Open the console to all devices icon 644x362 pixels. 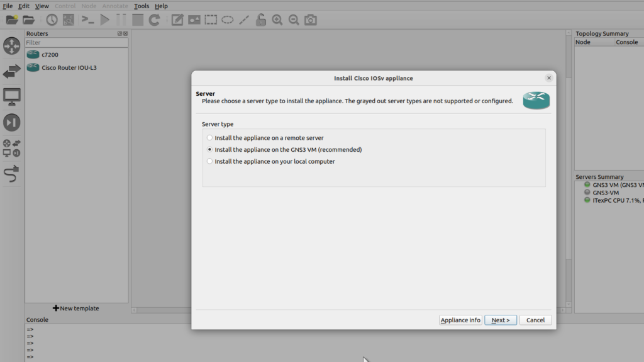pyautogui.click(x=88, y=20)
